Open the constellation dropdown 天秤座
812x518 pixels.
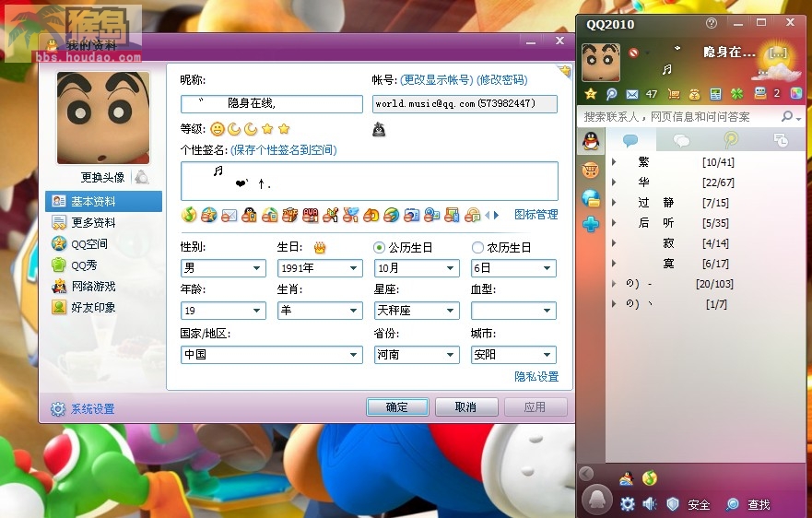coord(417,311)
